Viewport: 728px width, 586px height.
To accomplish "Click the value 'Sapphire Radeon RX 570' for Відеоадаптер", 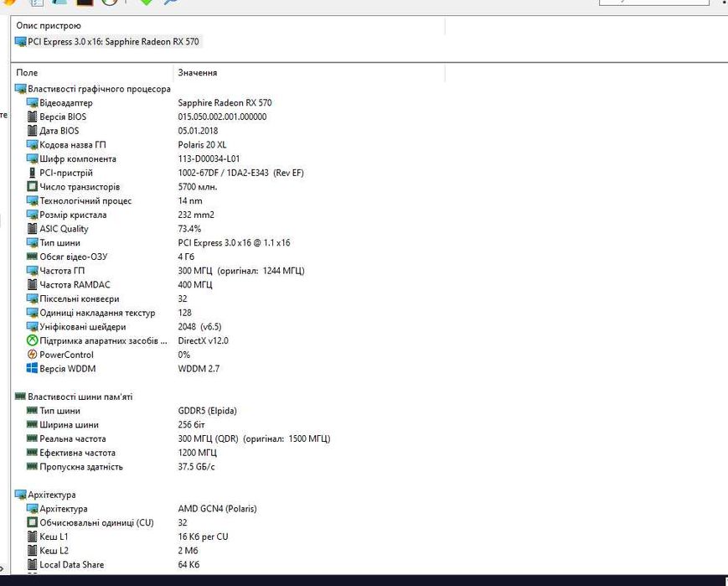I will tap(225, 103).
